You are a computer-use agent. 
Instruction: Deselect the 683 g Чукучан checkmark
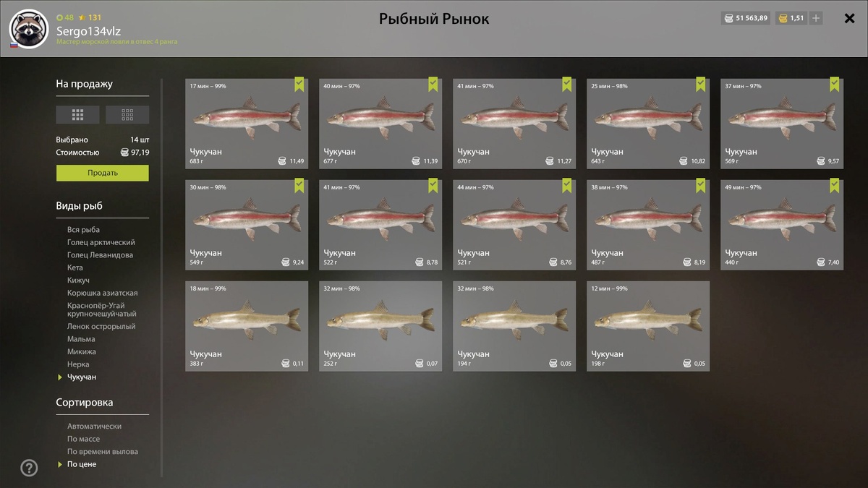point(299,85)
